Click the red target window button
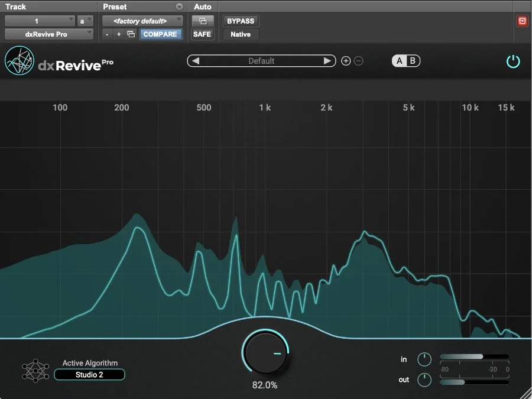Viewport: 532px width, 399px height. point(522,21)
